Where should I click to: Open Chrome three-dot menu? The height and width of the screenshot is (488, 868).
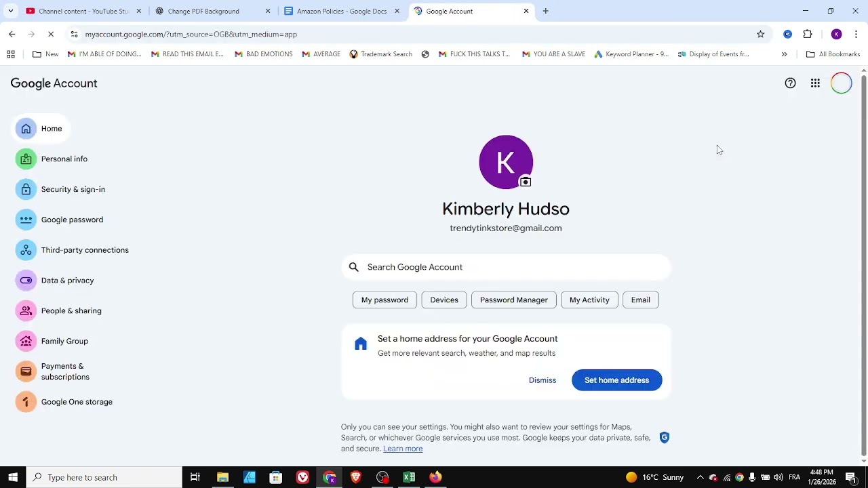coord(856,34)
